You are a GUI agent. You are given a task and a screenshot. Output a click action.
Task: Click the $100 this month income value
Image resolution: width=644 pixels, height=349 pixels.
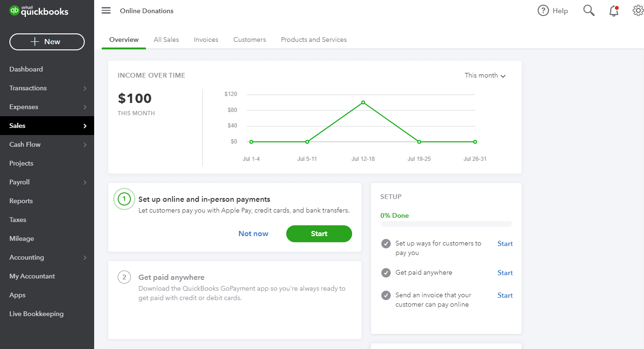tap(135, 98)
